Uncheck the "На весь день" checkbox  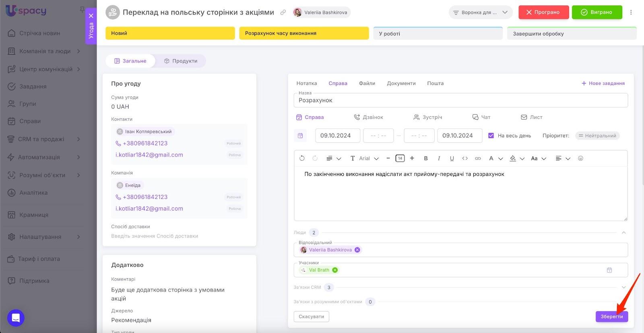(x=491, y=136)
